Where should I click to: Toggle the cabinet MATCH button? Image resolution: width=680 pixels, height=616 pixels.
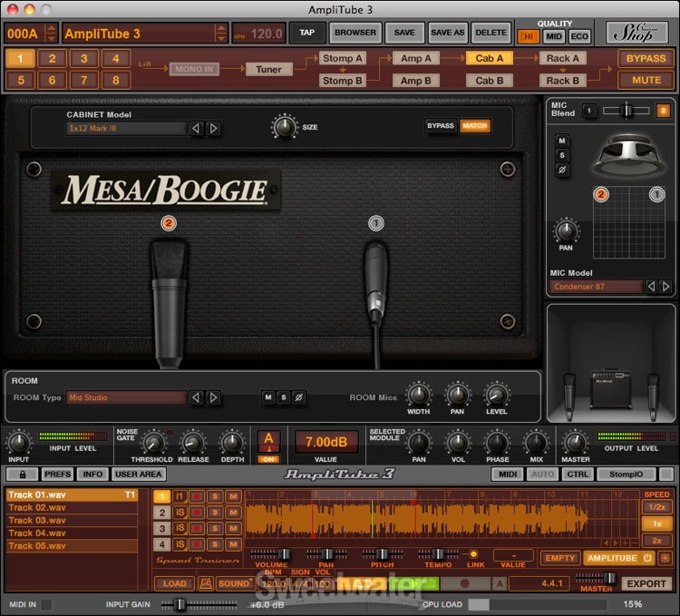coord(474,126)
